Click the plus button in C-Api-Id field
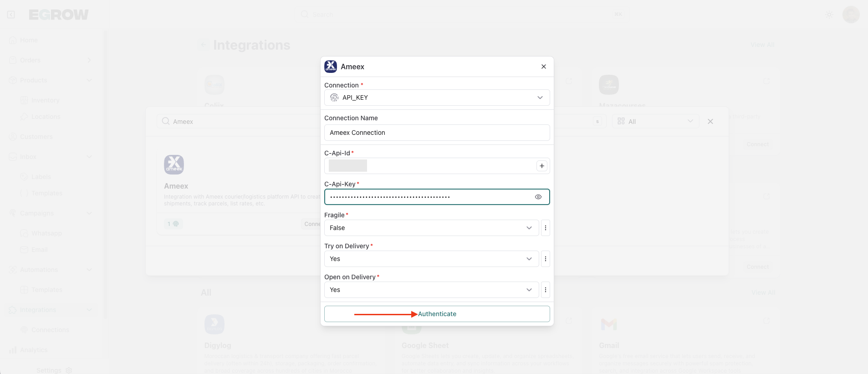The width and height of the screenshot is (868, 374). click(542, 166)
